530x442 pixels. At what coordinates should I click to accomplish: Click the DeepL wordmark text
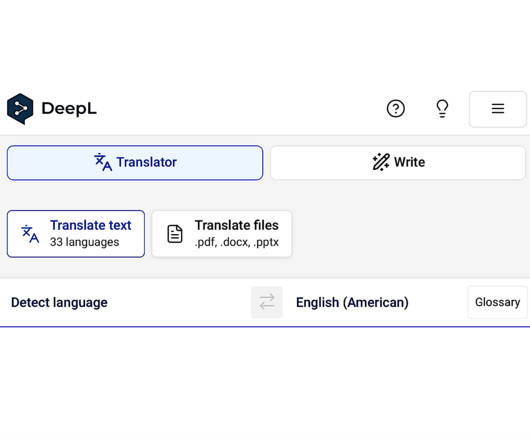point(69,109)
